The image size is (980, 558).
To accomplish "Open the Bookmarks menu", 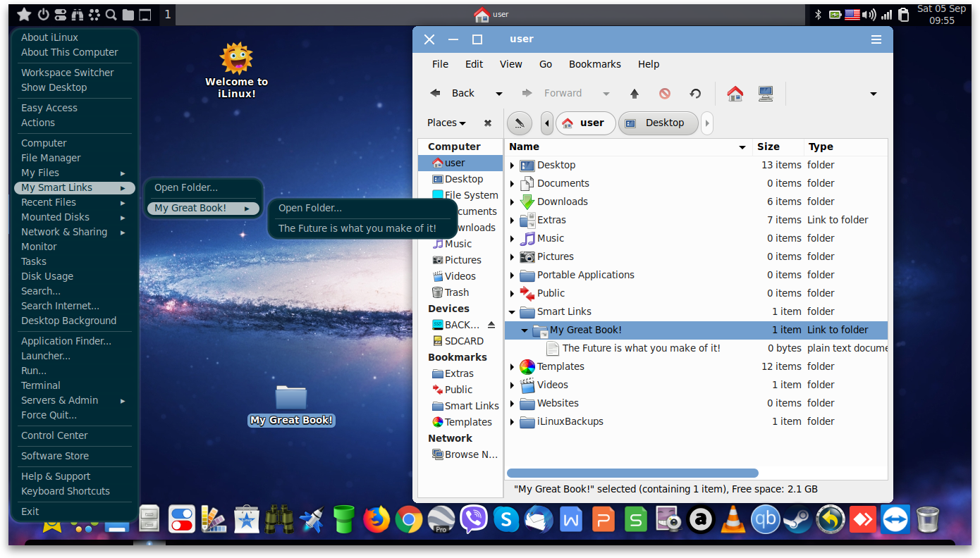I will point(595,64).
